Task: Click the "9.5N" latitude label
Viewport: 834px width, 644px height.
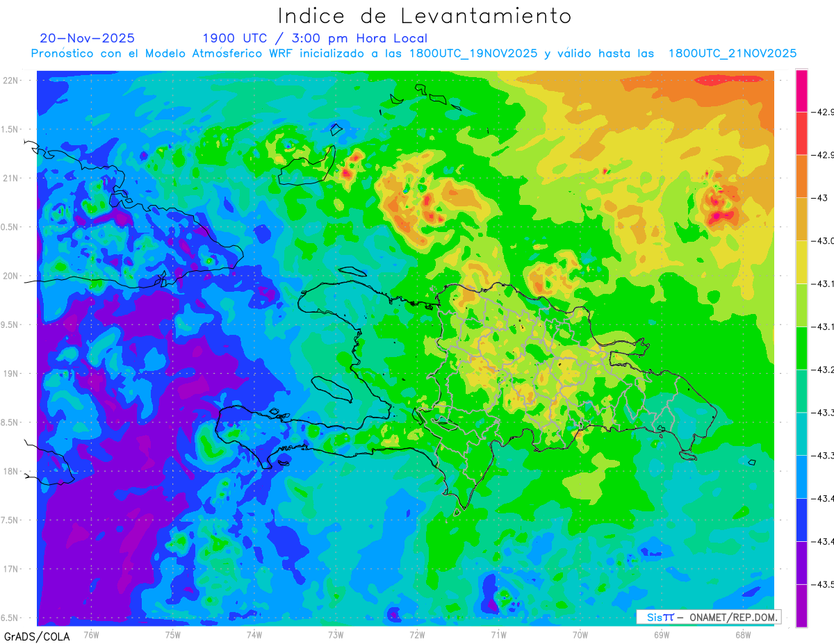Action: coord(10,324)
